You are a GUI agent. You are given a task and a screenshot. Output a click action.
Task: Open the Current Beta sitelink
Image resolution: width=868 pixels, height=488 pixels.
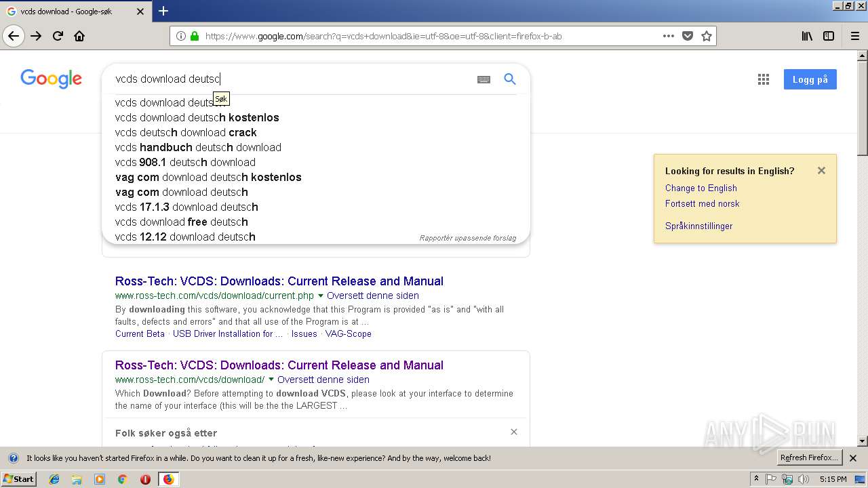(x=140, y=333)
